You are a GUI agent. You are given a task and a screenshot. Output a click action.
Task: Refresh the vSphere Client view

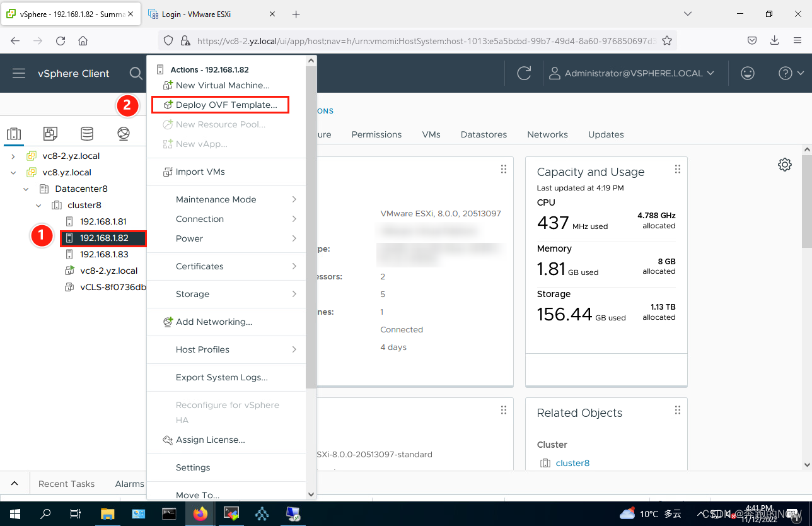pyautogui.click(x=524, y=73)
